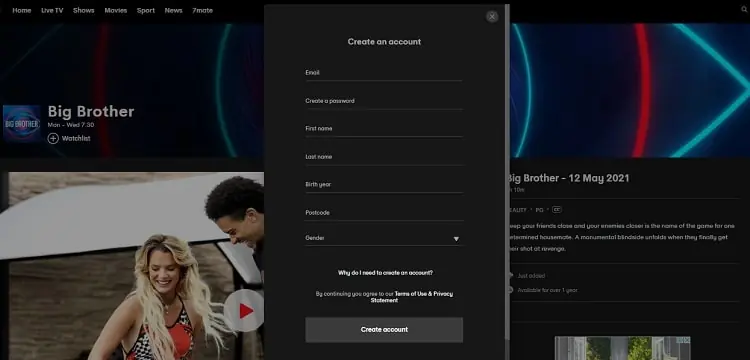This screenshot has width=750, height=360.
Task: Add Big Brother to Watchlist plus icon
Action: tap(53, 139)
